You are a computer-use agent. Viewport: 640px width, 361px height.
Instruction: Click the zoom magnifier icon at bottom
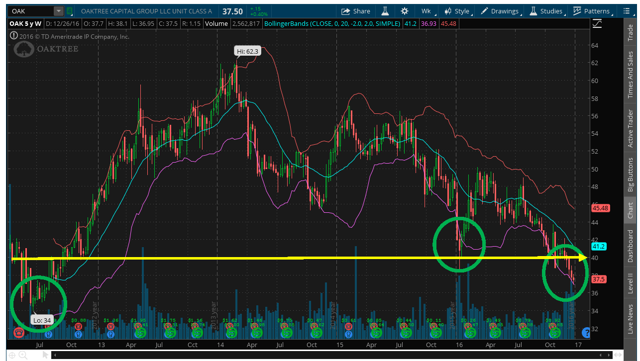(x=23, y=355)
